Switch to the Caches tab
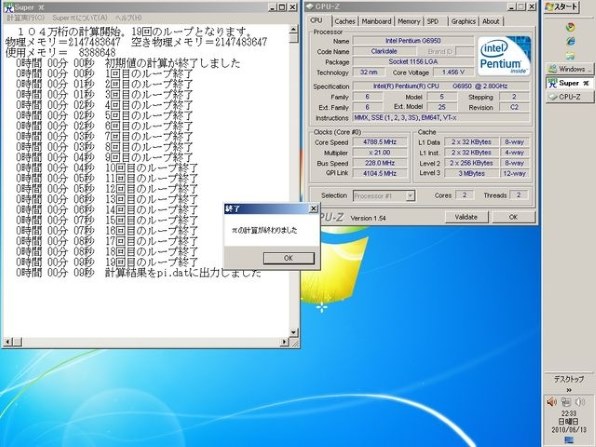Screen dimensions: 596x447 coord(345,21)
